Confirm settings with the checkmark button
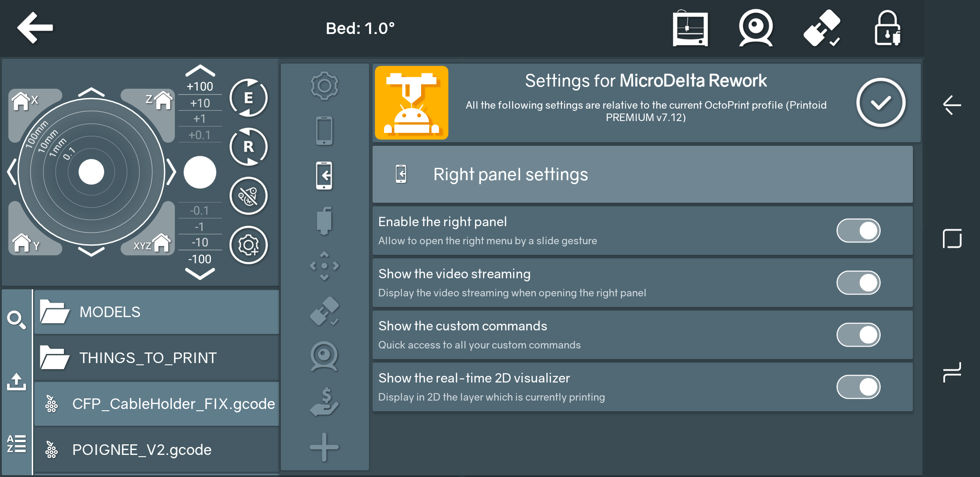The height and width of the screenshot is (477, 980). tap(881, 103)
